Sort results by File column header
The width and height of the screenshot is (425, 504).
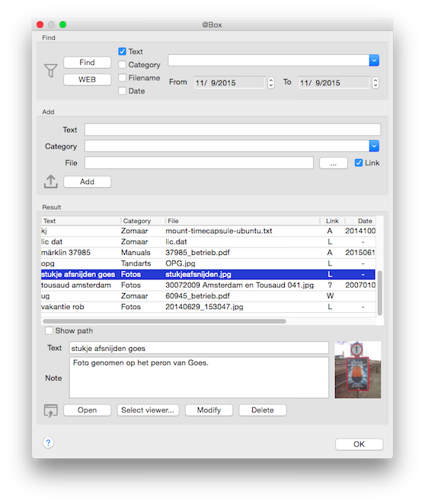coord(173,221)
